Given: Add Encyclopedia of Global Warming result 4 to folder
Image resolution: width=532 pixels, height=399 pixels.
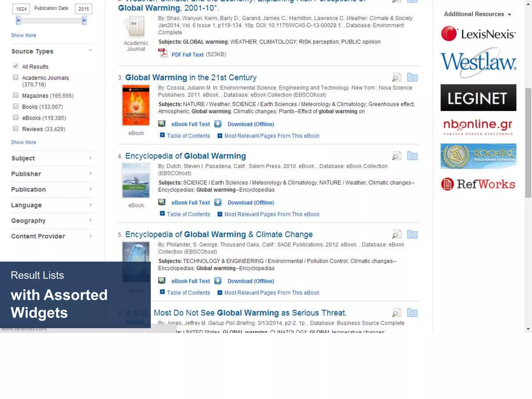Looking at the screenshot, I should point(412,156).
